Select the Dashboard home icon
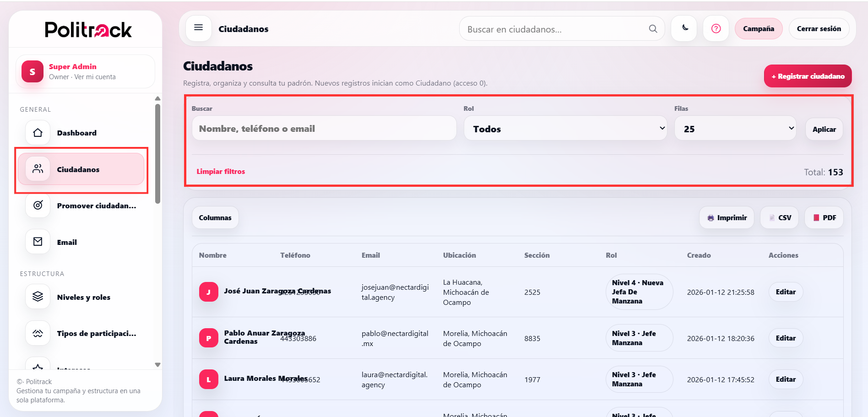Viewport: 868px width, 417px height. tap(38, 132)
